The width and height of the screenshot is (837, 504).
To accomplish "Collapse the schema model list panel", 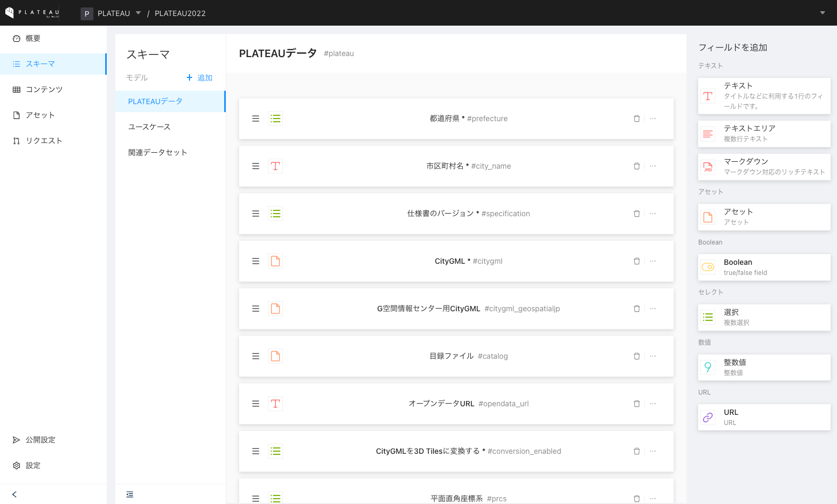I will tap(130, 494).
